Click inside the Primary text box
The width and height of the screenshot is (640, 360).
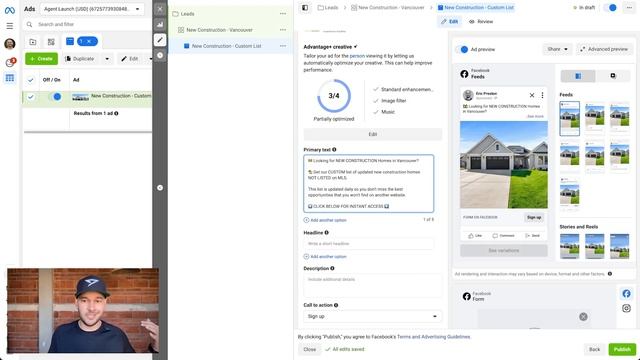[369, 184]
